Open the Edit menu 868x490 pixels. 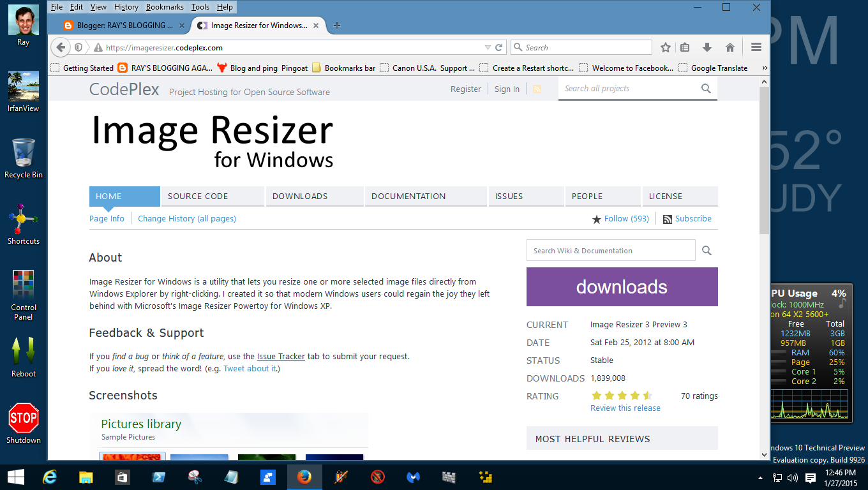point(77,7)
